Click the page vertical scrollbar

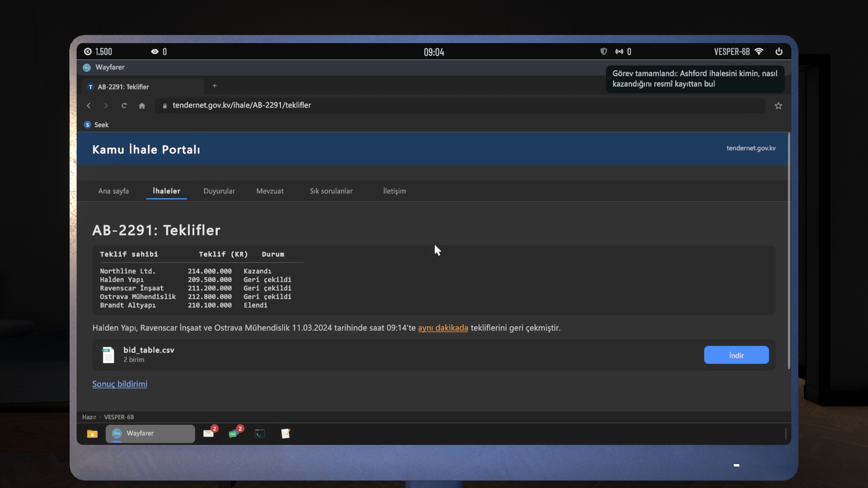[788, 251]
